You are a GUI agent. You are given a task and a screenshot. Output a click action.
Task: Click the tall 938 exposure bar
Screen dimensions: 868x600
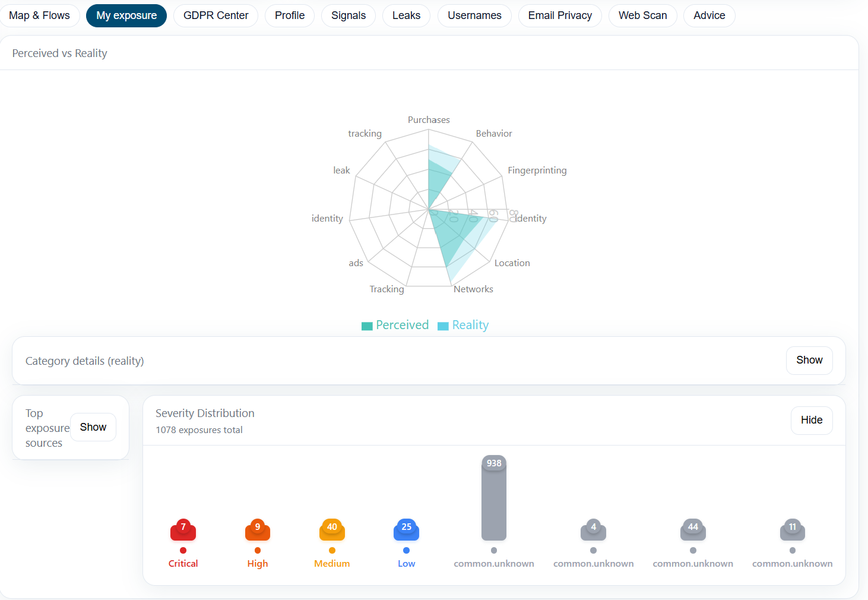[493, 502]
